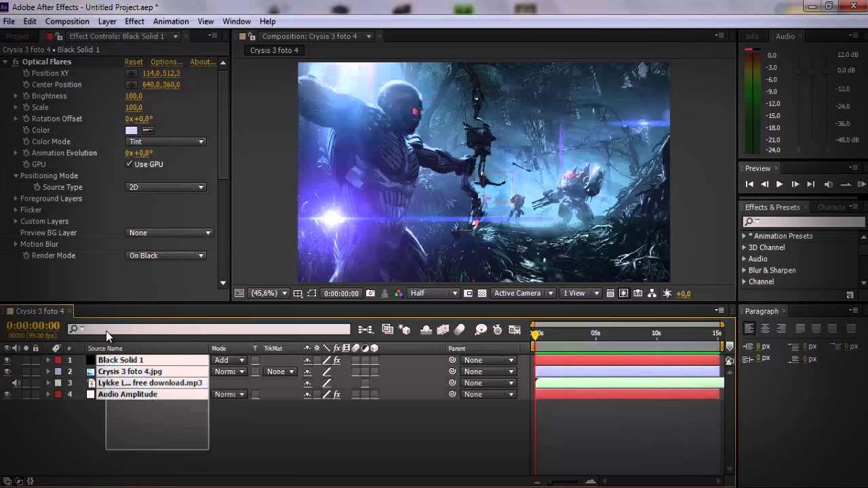Open Preview BG Layer dropdown
This screenshot has height=488, width=868.
pos(170,232)
